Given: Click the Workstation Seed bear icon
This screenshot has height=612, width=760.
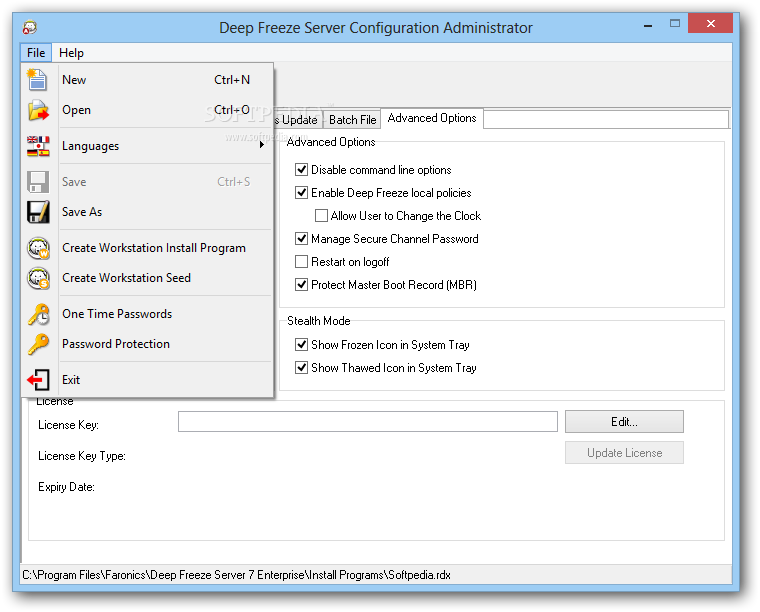Looking at the screenshot, I should tap(38, 278).
